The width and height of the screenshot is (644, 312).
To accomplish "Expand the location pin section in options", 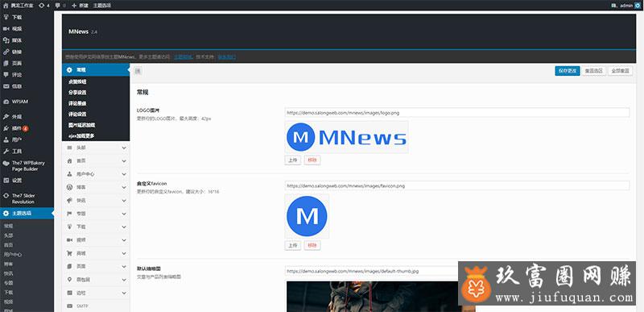I will (x=96, y=280).
